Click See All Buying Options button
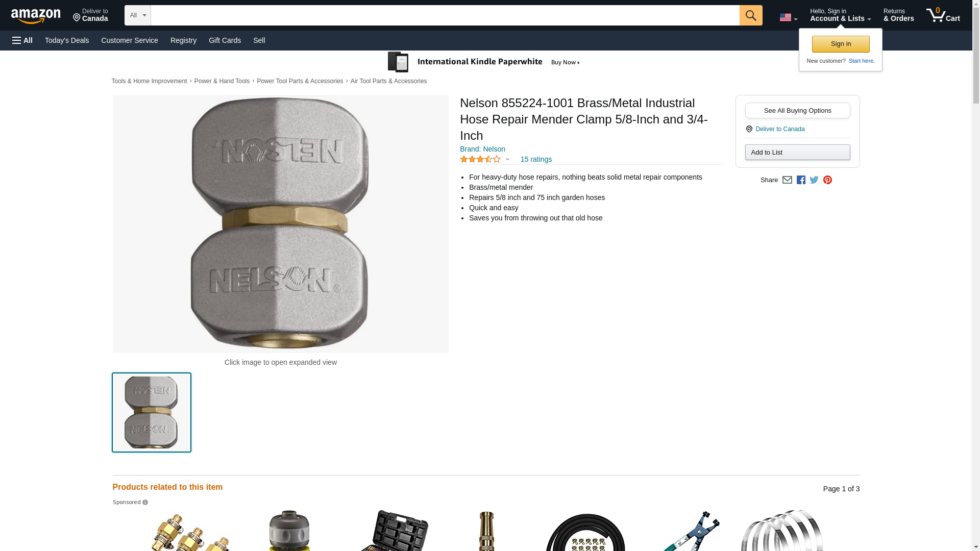Image resolution: width=980 pixels, height=551 pixels. [x=797, y=111]
